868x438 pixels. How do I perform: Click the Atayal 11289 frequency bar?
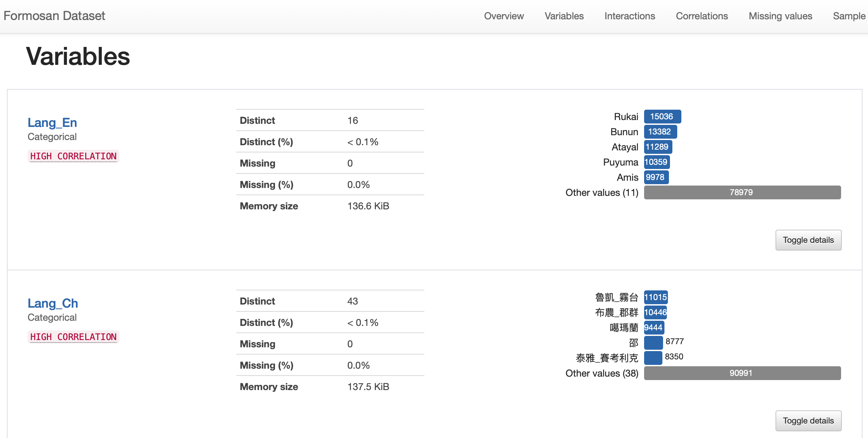[658, 147]
